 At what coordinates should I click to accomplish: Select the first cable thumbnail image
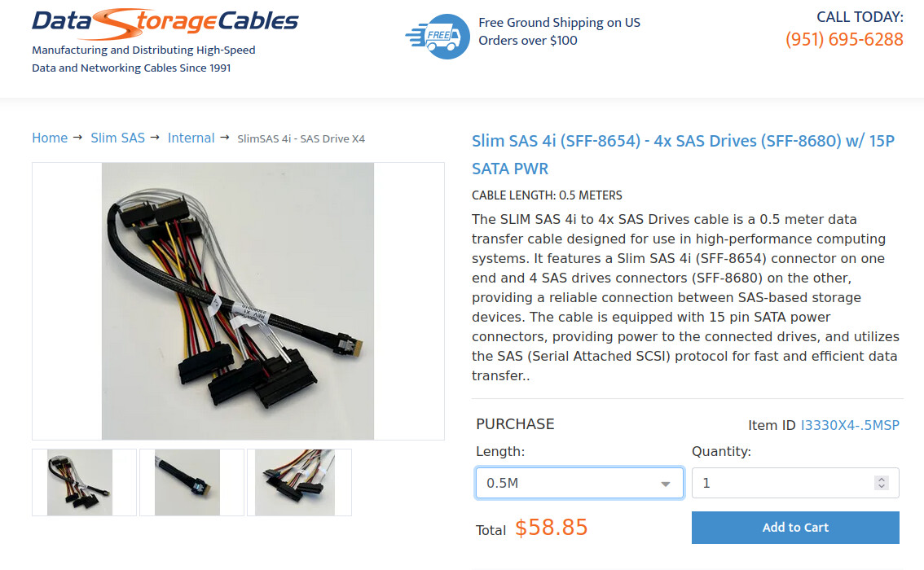tap(80, 482)
